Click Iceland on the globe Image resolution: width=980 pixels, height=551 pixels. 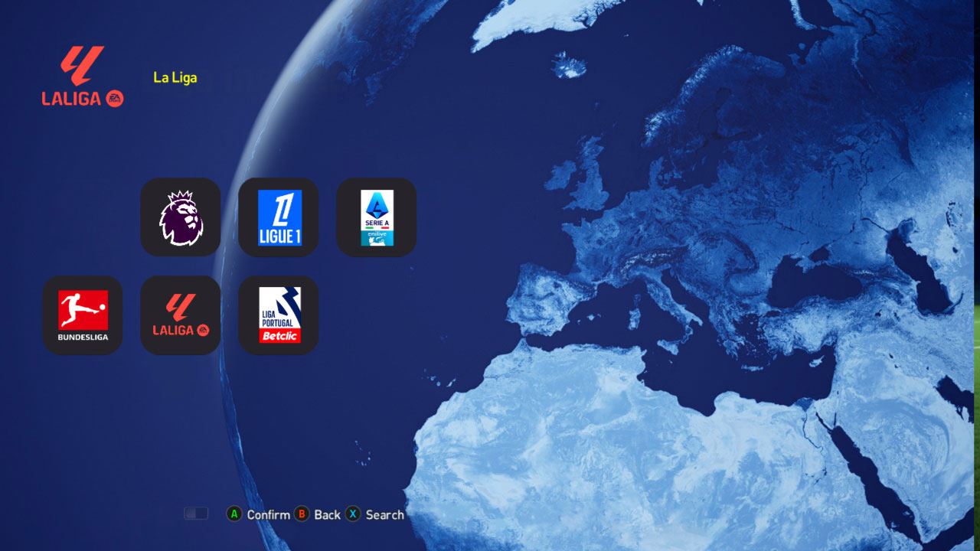coord(568,65)
